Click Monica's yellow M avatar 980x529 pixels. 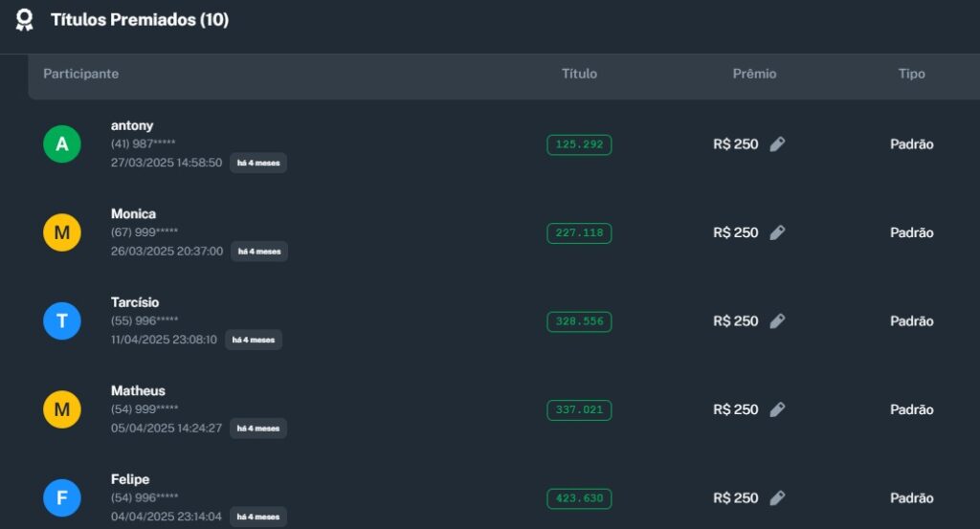tap(62, 232)
